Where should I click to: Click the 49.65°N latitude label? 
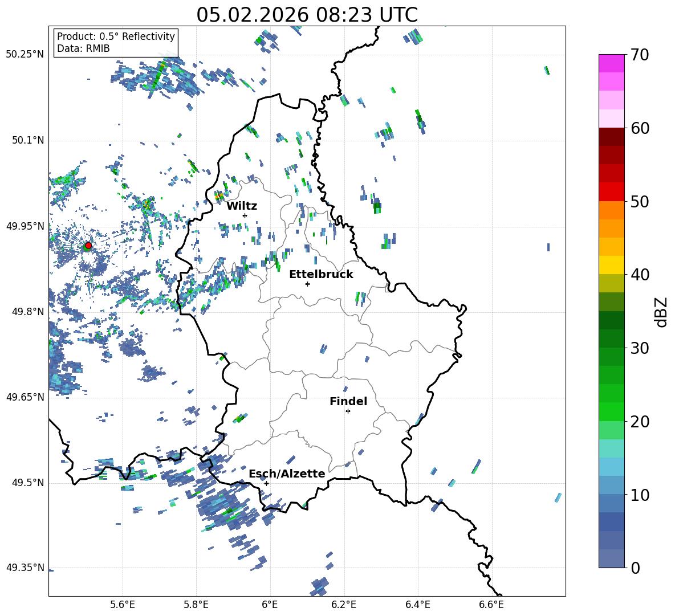point(25,397)
